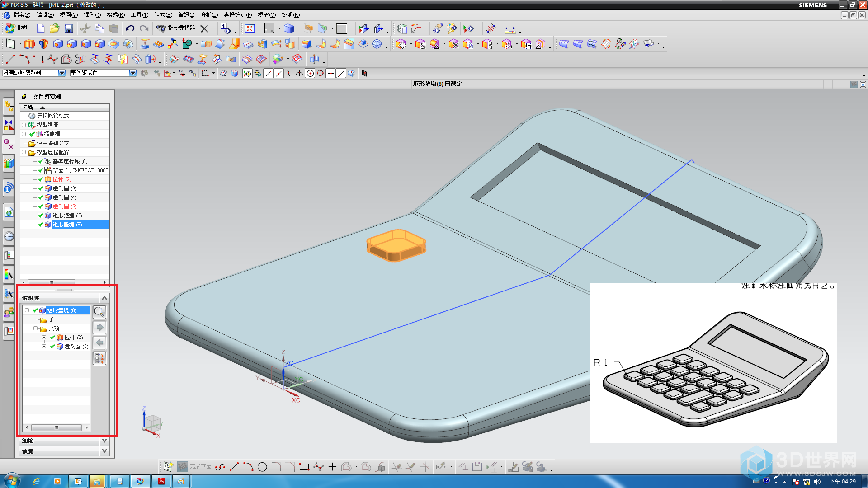Open the 編輯(E) menu
This screenshot has width=868, height=488.
(45, 15)
